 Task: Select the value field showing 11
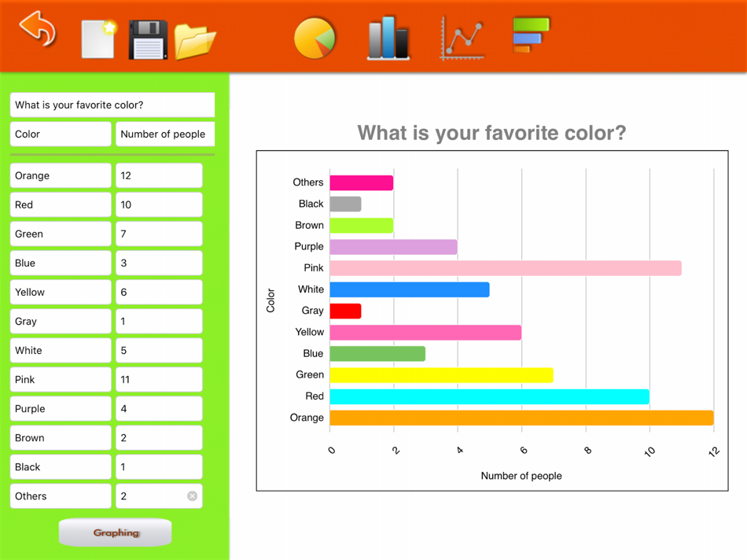(159, 379)
